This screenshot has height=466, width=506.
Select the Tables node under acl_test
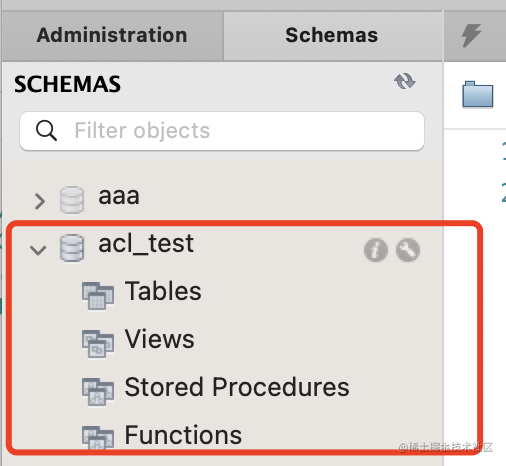(x=163, y=291)
